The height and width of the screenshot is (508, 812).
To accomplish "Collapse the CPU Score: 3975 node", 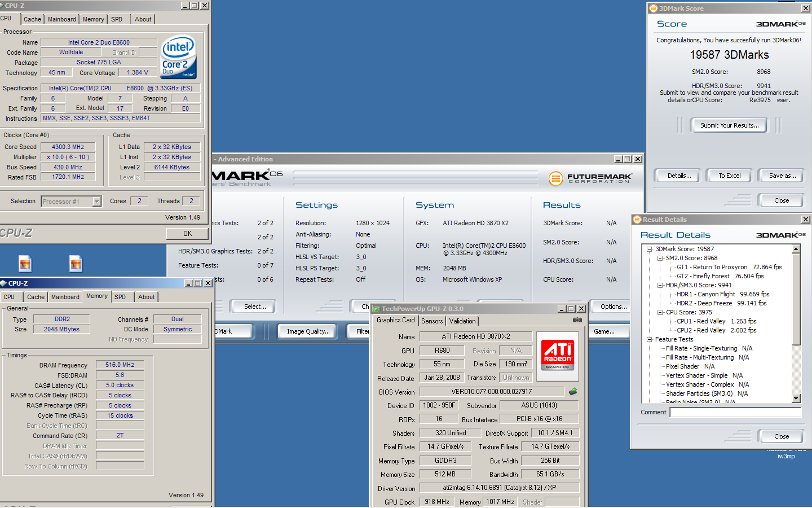I will (660, 312).
